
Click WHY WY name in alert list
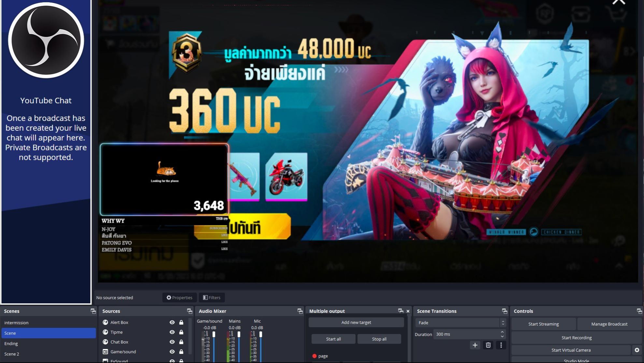click(x=113, y=221)
